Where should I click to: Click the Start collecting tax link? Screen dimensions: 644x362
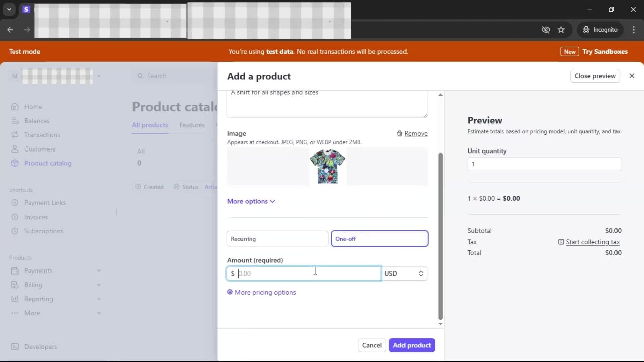coord(592,242)
